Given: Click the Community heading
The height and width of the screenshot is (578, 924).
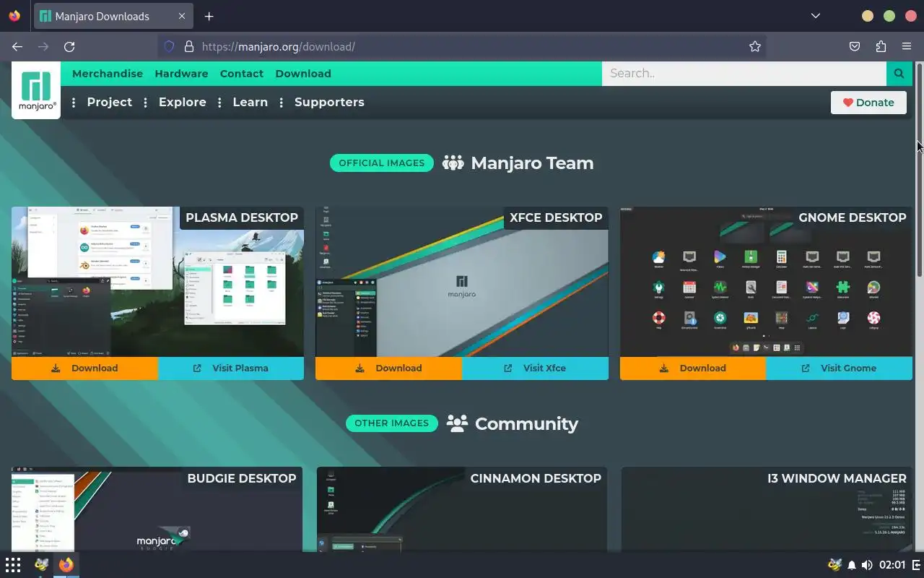Looking at the screenshot, I should pyautogui.click(x=526, y=423).
